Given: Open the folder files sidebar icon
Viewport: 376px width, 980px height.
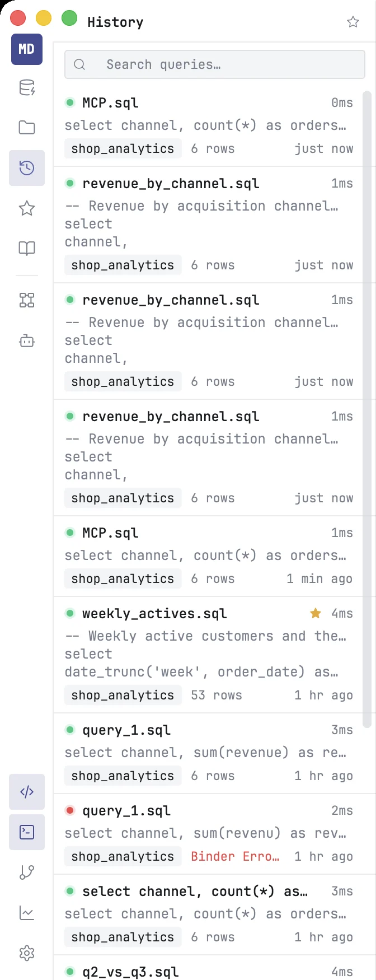Looking at the screenshot, I should click(x=27, y=128).
